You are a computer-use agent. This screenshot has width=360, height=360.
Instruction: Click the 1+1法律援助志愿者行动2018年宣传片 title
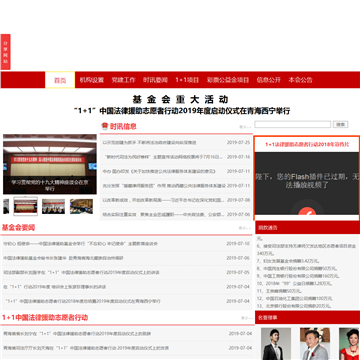[x=307, y=144]
